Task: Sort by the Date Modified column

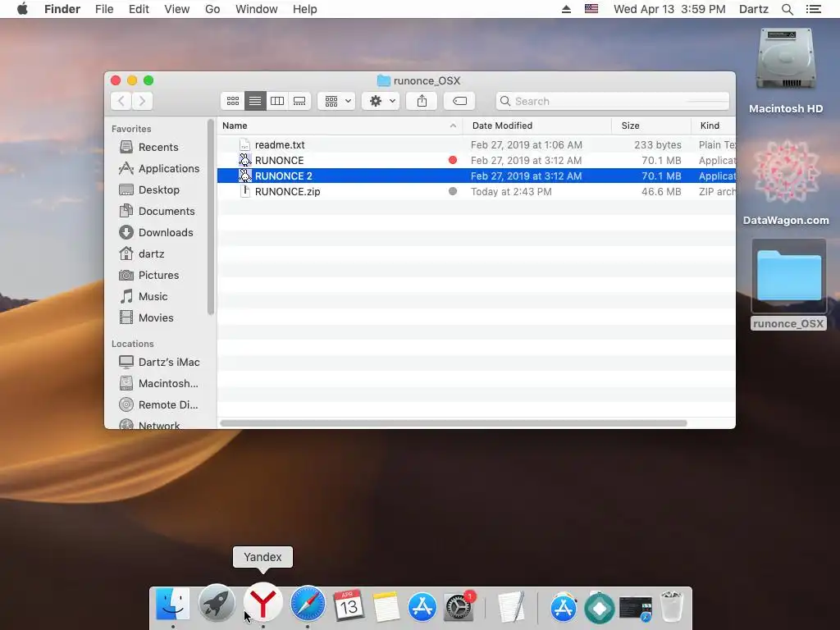Action: (x=536, y=126)
